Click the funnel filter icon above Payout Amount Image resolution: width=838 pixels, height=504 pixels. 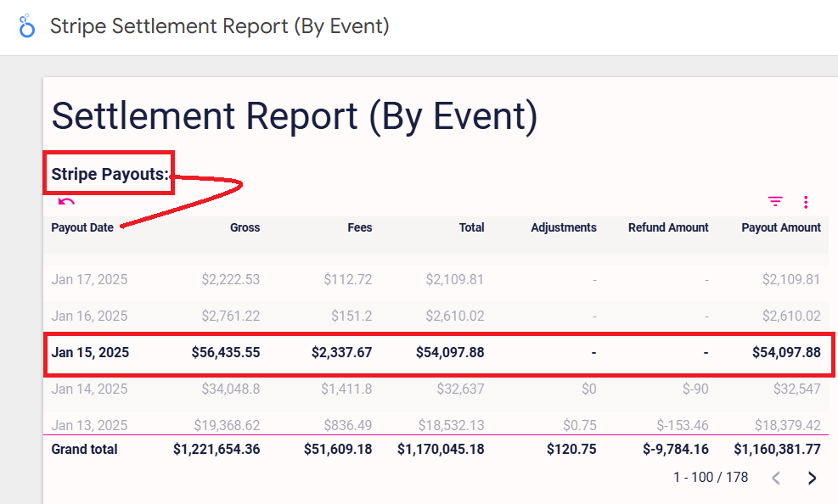click(x=774, y=202)
